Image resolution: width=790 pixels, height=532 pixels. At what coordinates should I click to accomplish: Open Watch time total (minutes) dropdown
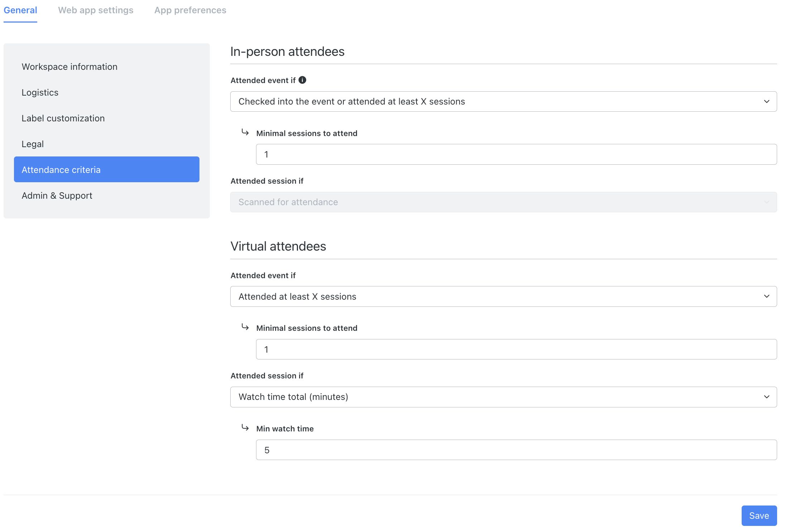tap(504, 397)
